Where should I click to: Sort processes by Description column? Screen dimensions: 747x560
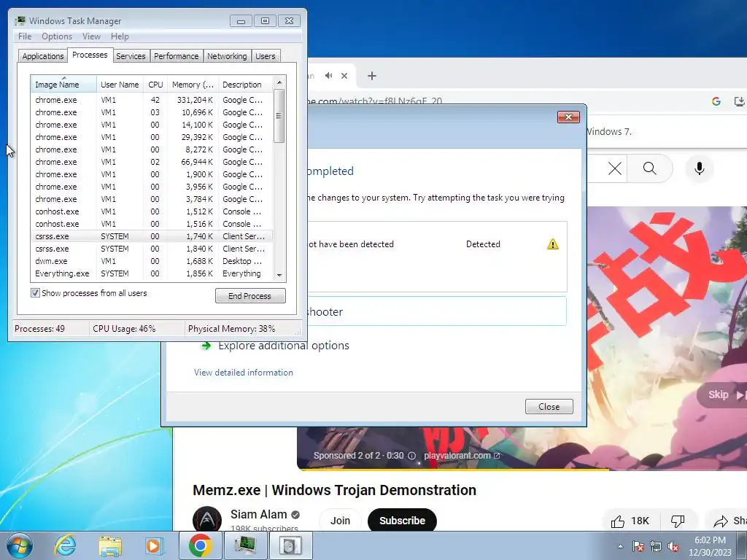pos(245,85)
